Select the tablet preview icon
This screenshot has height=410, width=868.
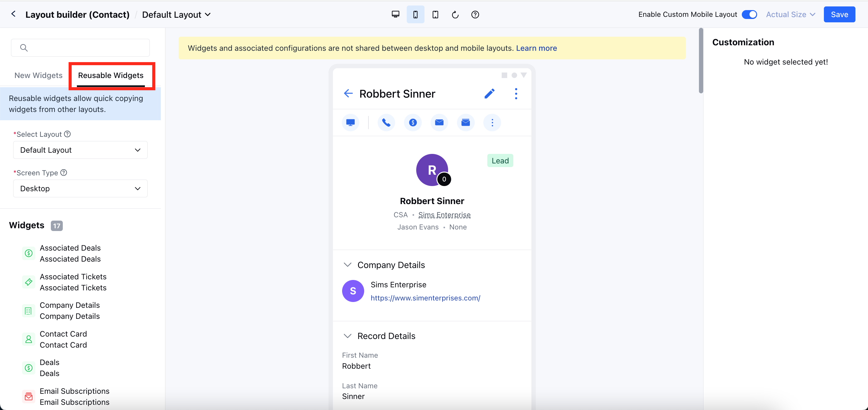[435, 14]
